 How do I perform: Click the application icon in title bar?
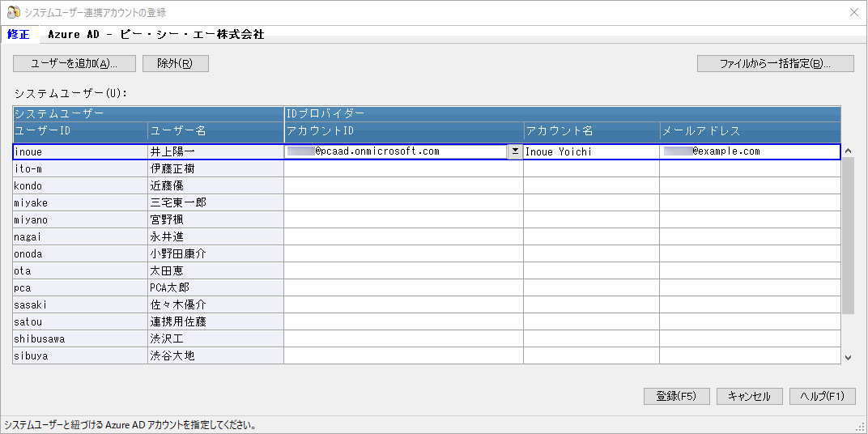point(13,12)
